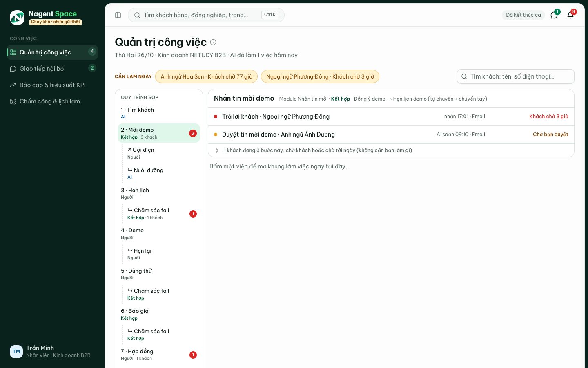Open Chấm công & lịch làm
The height and width of the screenshot is (368, 588).
52,101
